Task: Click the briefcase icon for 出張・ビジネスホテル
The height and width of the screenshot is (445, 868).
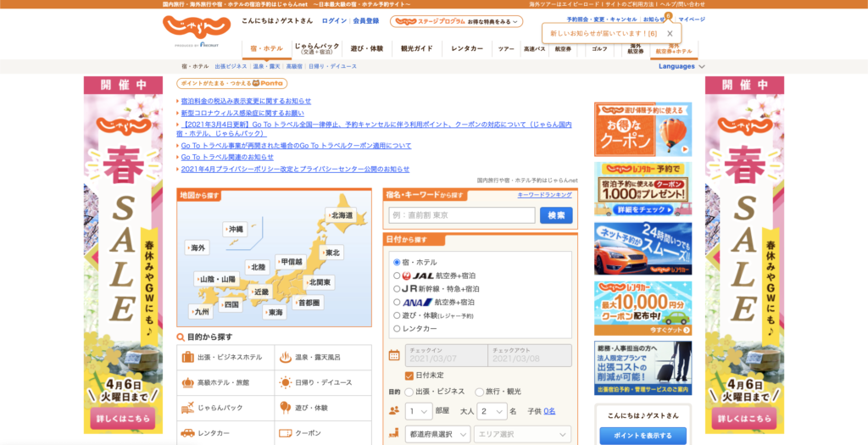Action: click(187, 357)
